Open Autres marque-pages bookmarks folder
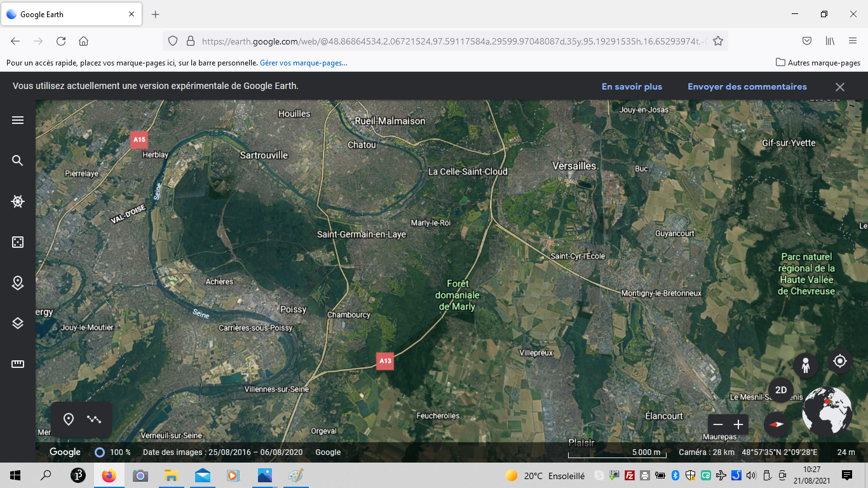 click(x=818, y=63)
